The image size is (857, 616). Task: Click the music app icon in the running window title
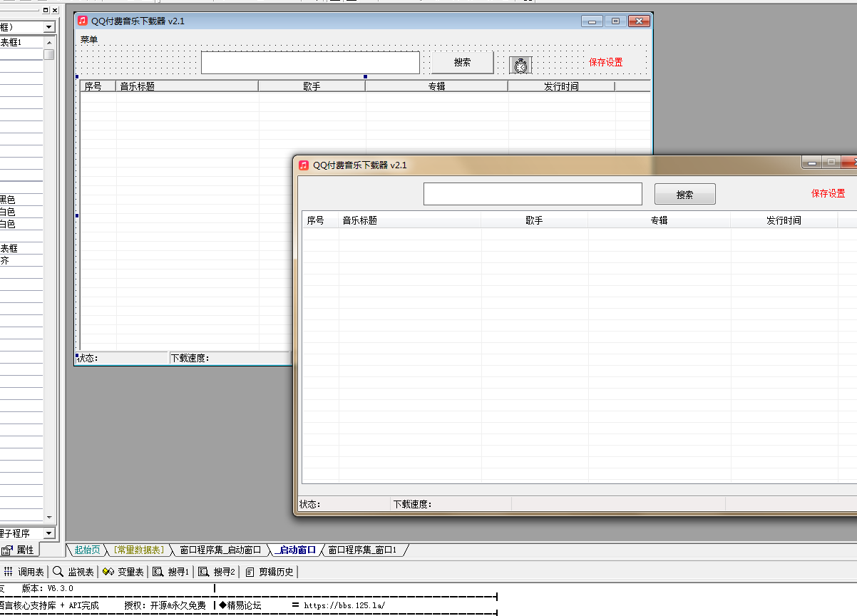[304, 165]
